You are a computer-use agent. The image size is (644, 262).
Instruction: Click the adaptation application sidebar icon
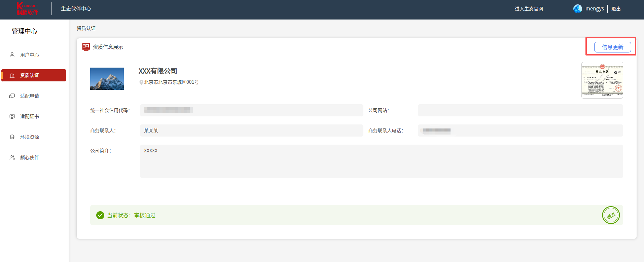tap(12, 96)
